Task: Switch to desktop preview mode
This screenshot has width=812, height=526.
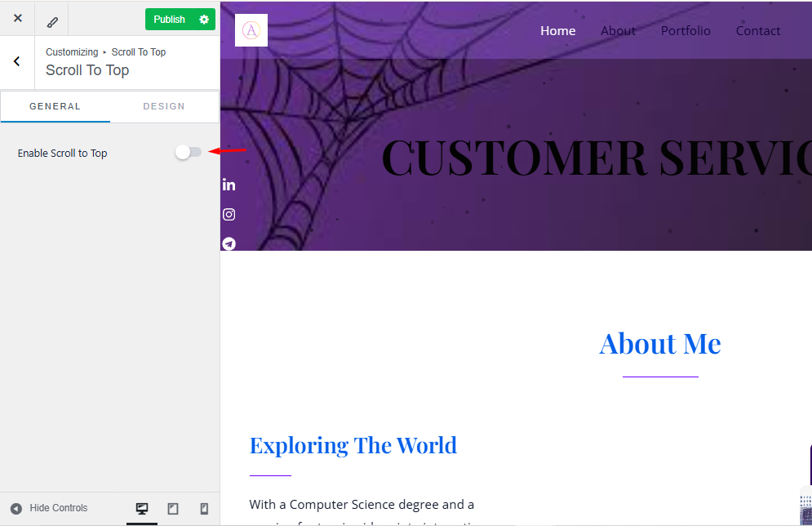Action: point(142,508)
